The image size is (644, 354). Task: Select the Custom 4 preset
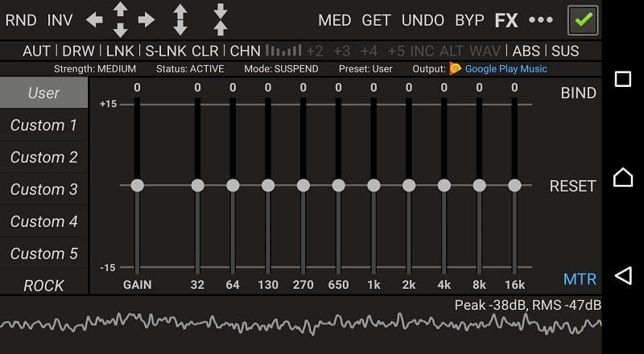[x=43, y=221]
